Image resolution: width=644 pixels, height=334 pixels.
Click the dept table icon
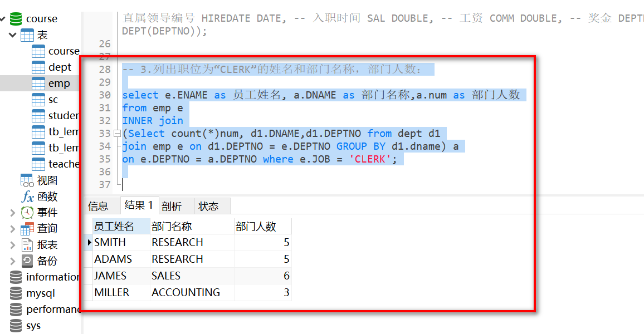click(x=38, y=67)
